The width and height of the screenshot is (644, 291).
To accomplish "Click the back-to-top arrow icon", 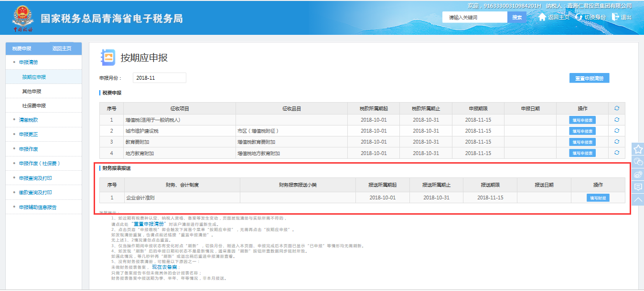I will [x=638, y=200].
